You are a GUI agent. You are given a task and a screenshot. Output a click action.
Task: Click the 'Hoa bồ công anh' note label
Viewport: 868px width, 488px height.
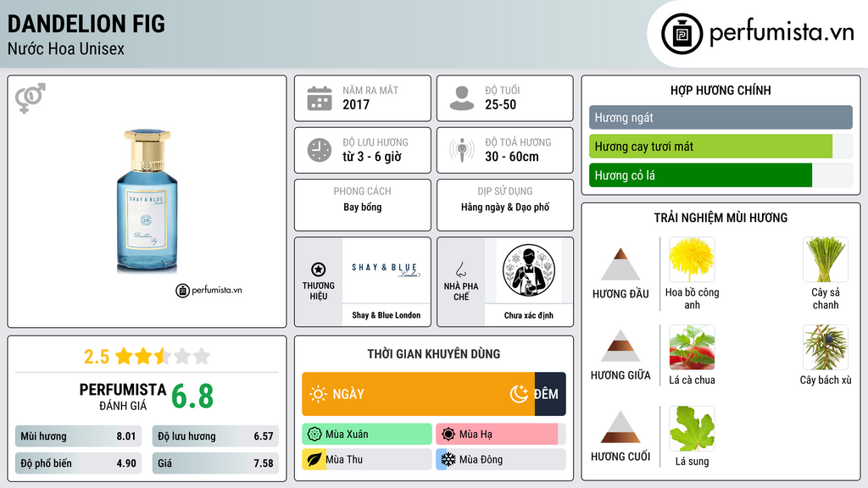[x=692, y=299]
